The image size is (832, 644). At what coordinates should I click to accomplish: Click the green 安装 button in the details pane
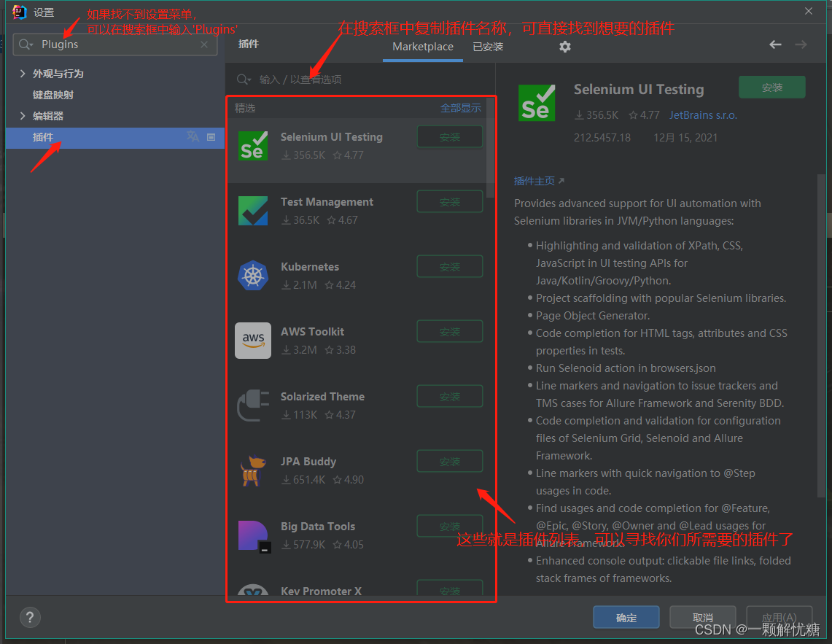[772, 87]
